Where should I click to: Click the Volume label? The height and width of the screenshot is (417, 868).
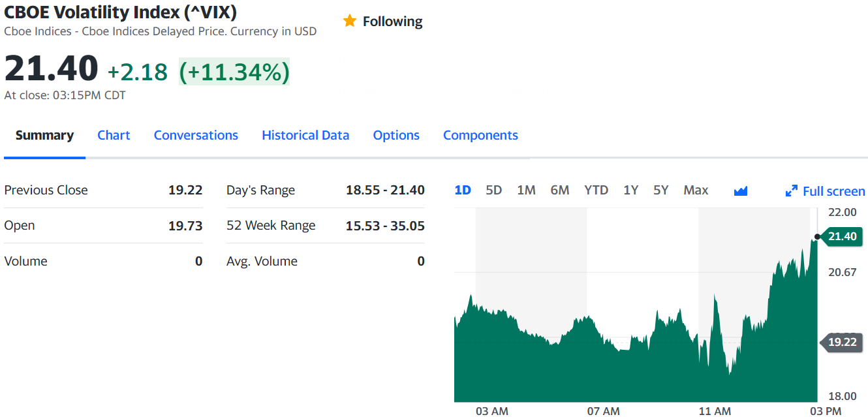[25, 261]
